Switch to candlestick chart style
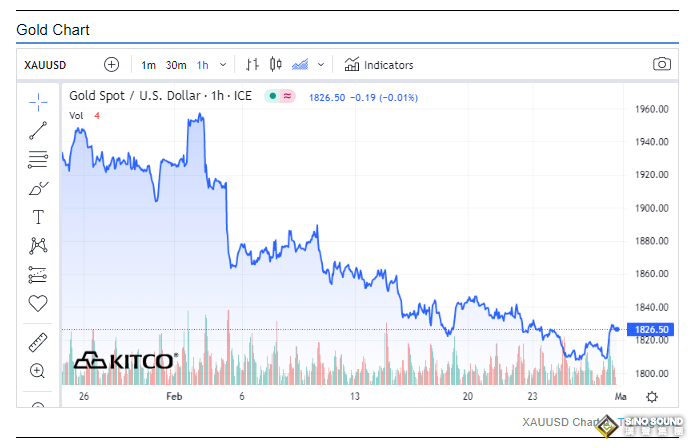The height and width of the screenshot is (448, 693). click(276, 64)
